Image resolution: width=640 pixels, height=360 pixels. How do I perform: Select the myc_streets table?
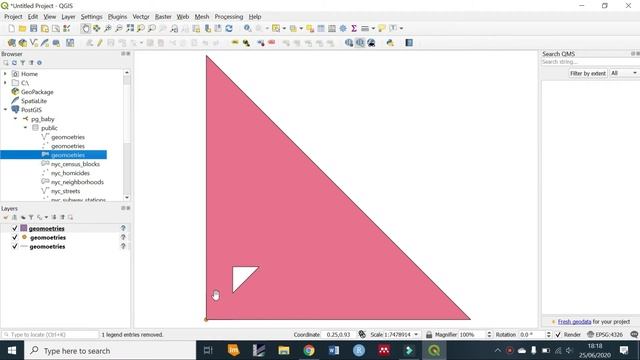click(x=65, y=191)
